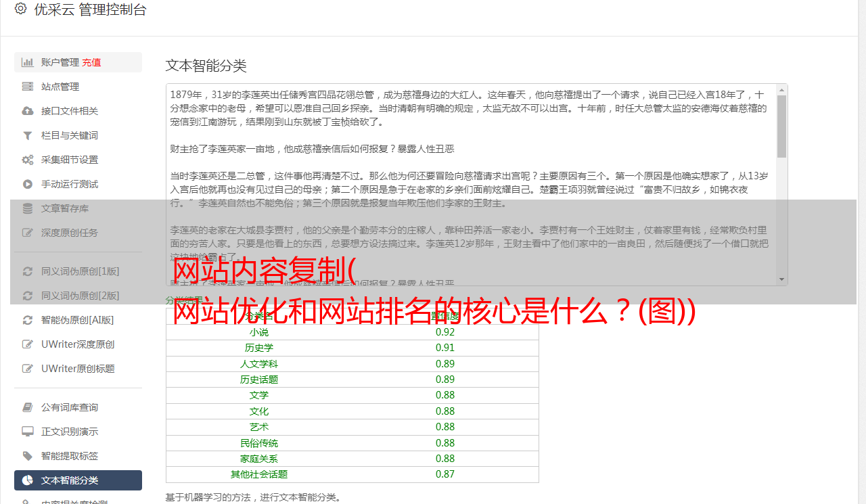Go to 接口文件相关 page
866x504 pixels.
[78, 111]
